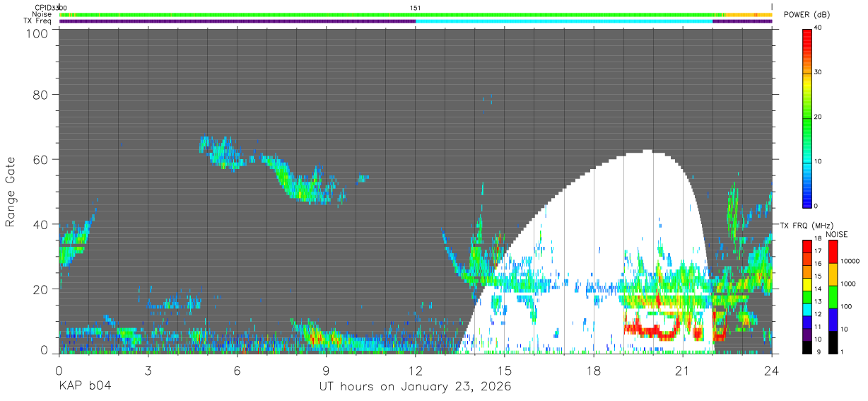Pick the red 17-18 MHz frequency swatch

[807, 247]
